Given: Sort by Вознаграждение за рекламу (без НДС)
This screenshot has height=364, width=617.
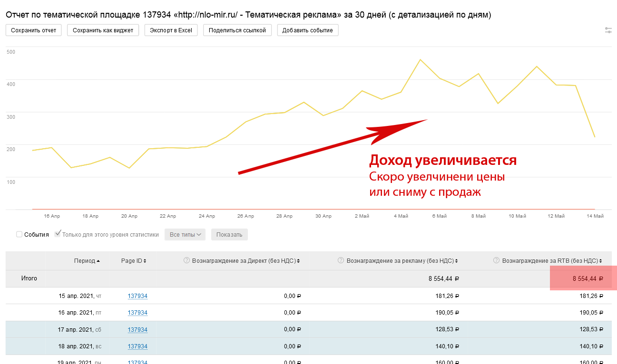Looking at the screenshot, I should point(403,261).
